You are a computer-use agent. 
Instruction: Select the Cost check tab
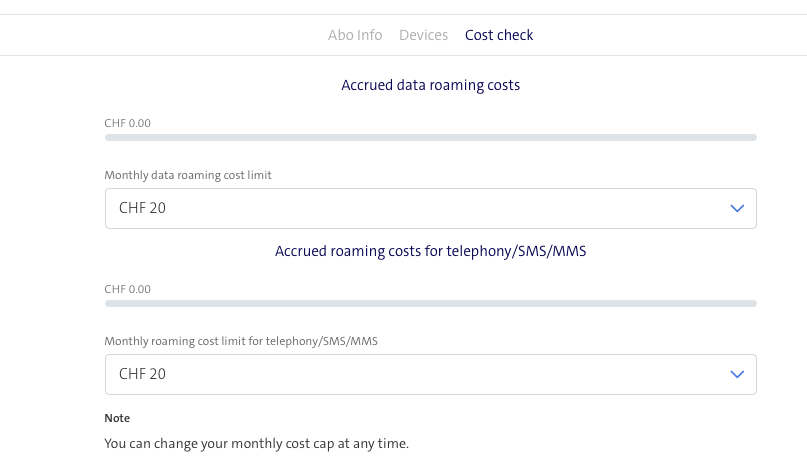pyautogui.click(x=499, y=35)
